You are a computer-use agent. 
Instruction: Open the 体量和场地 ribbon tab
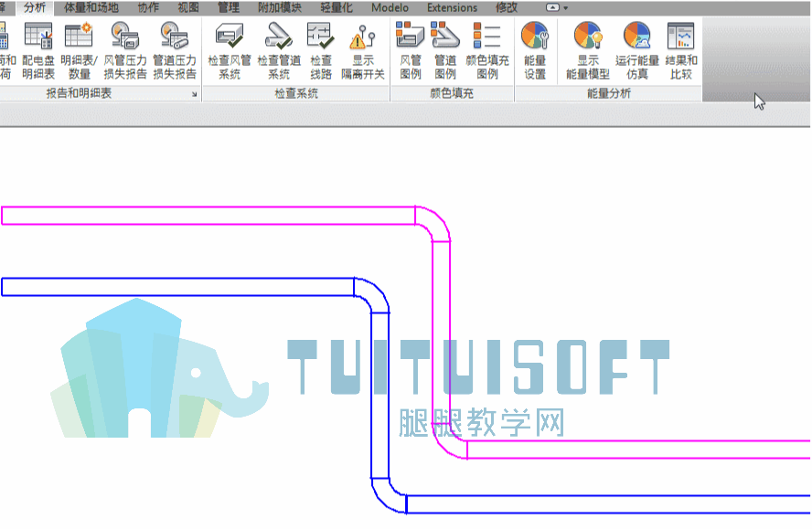[91, 7]
